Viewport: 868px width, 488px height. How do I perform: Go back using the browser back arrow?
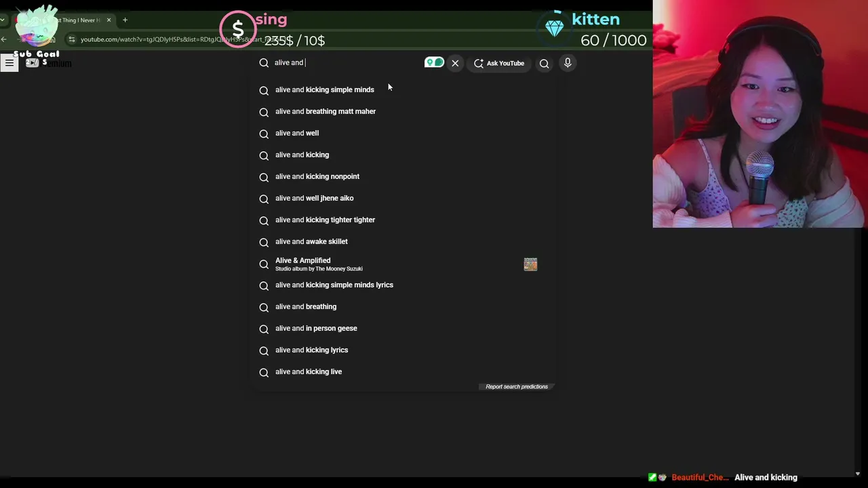click(4, 39)
